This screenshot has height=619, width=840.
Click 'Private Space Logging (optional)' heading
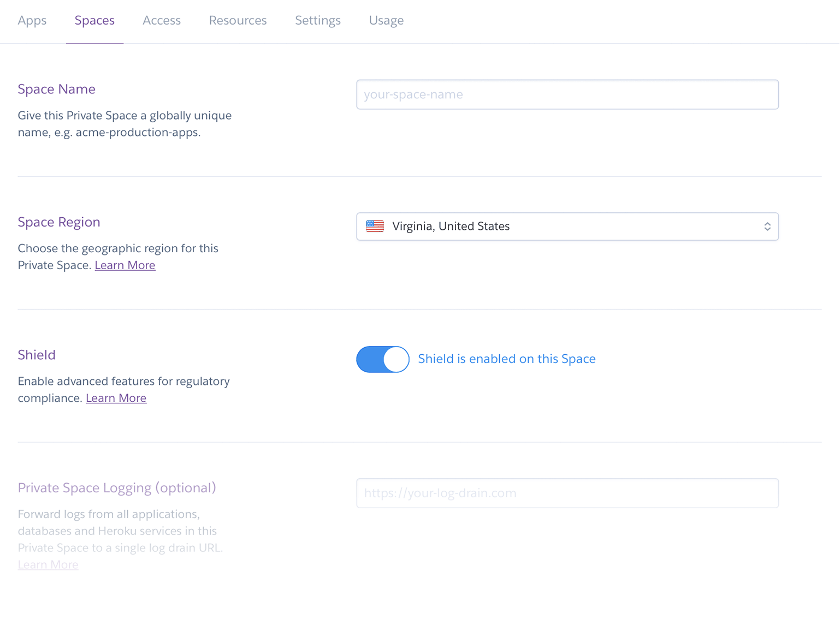coord(117,488)
